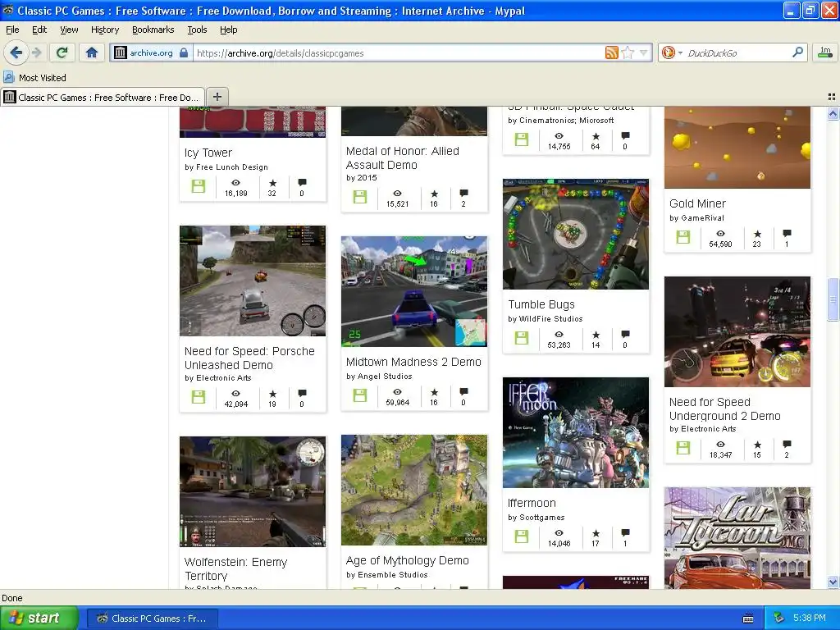Subscribe via the RSS feed icon
Image resolution: width=840 pixels, height=630 pixels.
[611, 52]
